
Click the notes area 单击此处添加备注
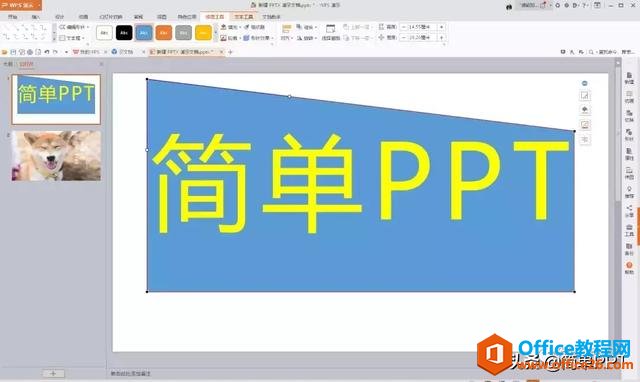(131, 373)
